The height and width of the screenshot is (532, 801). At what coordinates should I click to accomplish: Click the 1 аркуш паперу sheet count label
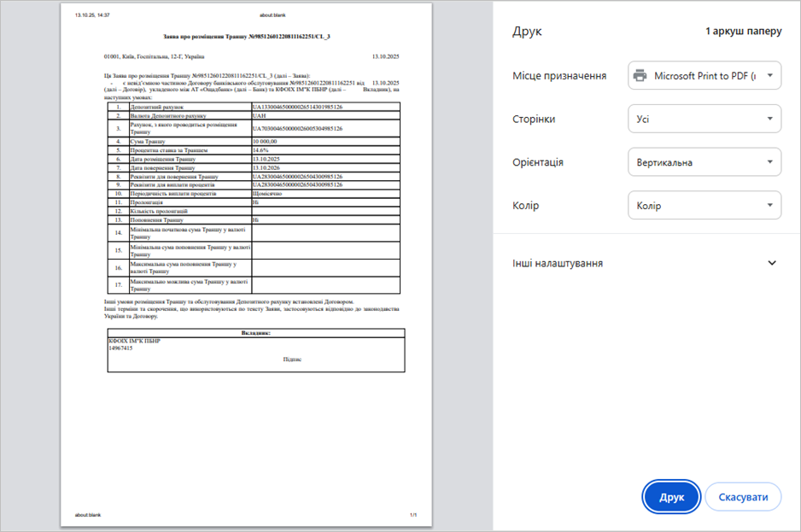[744, 30]
